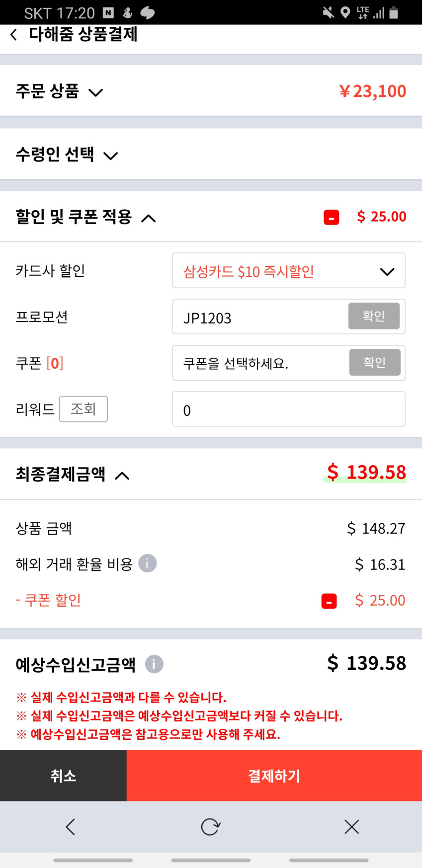Image resolution: width=422 pixels, height=868 pixels.
Task: Tap the bottom refresh icon
Action: click(211, 827)
